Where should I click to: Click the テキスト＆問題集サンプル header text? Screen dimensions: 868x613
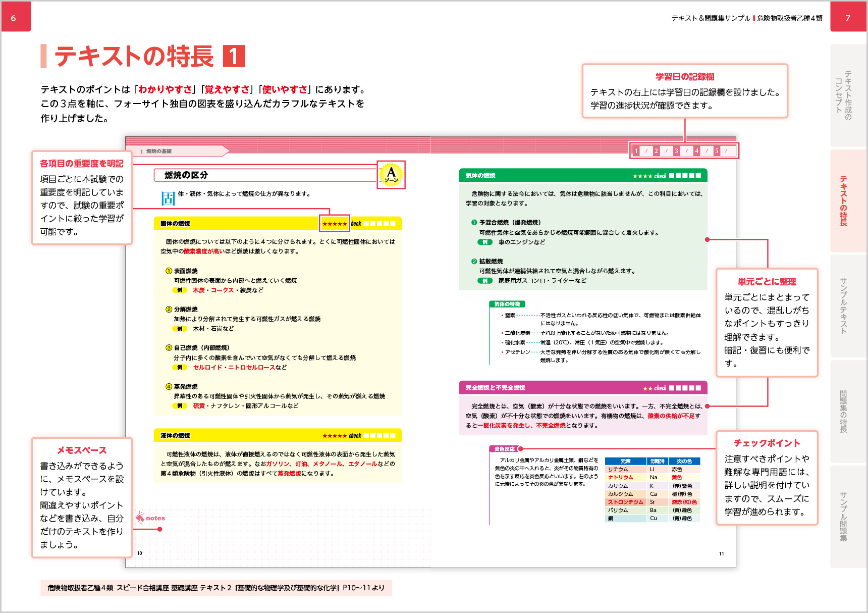pos(711,18)
